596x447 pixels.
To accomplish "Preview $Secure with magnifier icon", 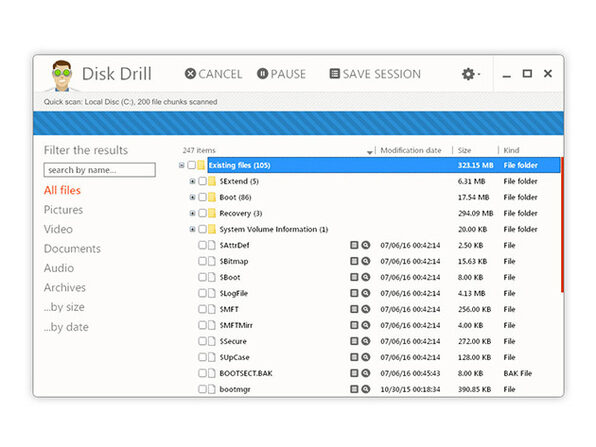I will pyautogui.click(x=366, y=341).
